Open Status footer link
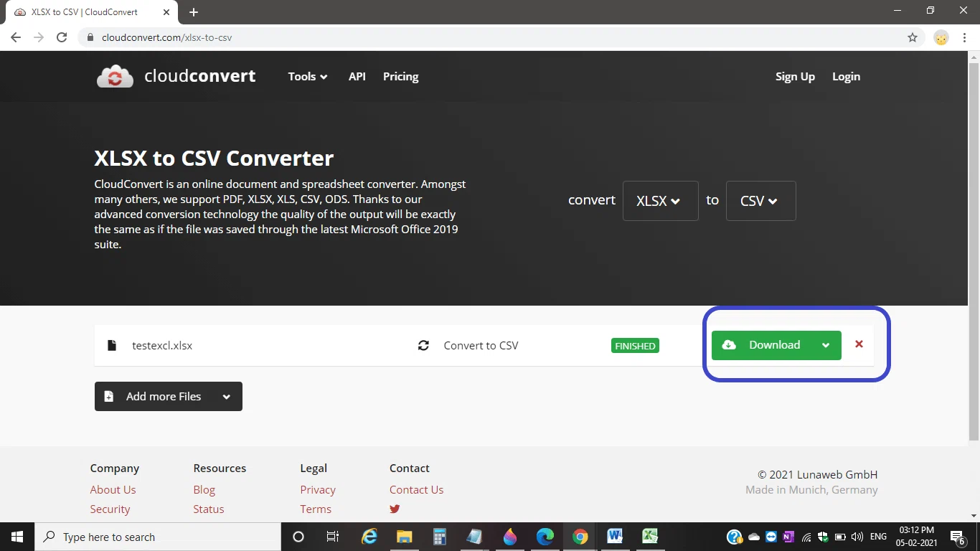 tap(208, 509)
